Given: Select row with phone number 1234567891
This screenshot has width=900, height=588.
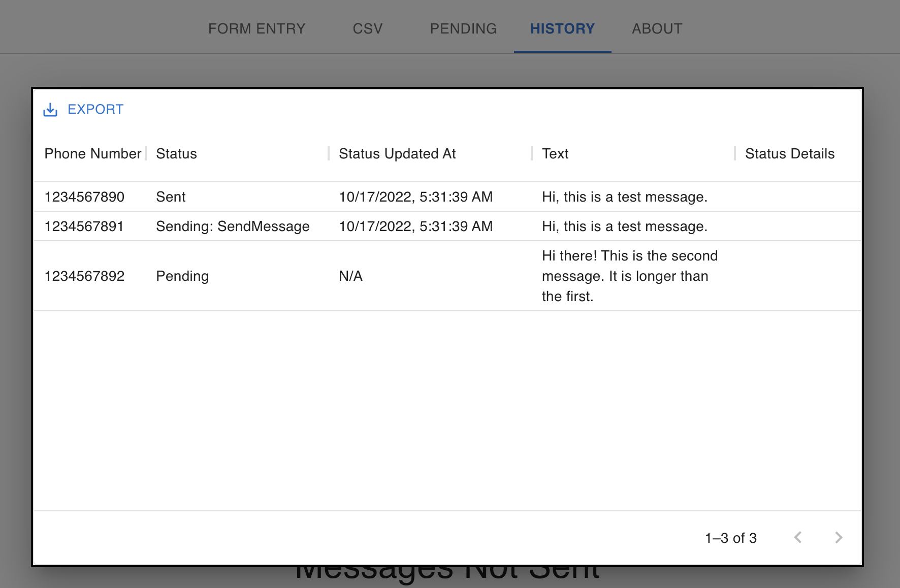Looking at the screenshot, I should (84, 226).
